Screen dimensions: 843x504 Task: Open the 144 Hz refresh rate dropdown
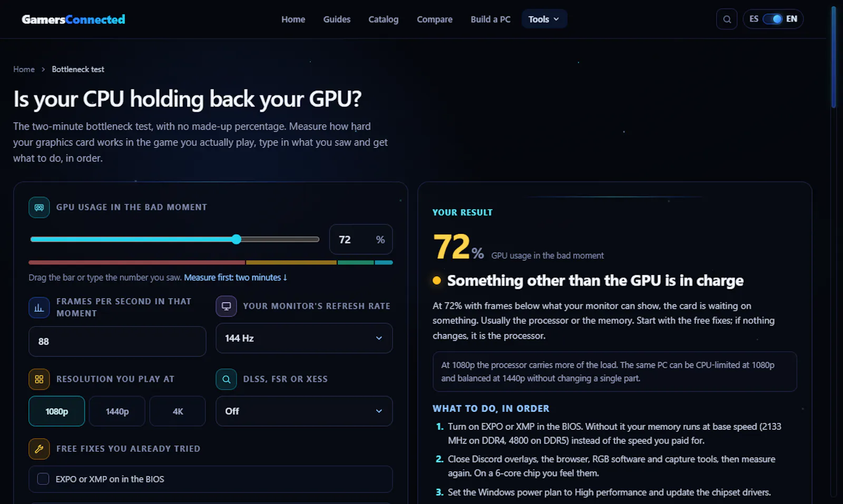[x=304, y=338]
